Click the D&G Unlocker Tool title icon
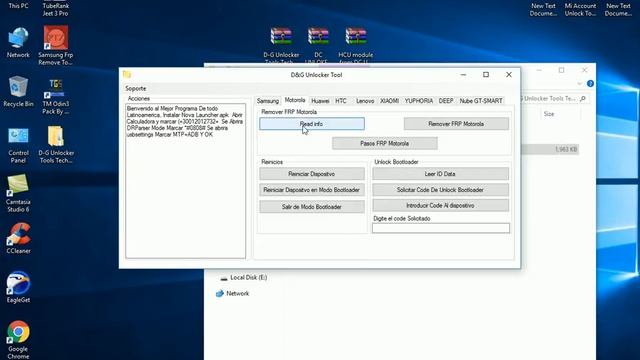Image resolution: width=640 pixels, height=360 pixels. coord(127,74)
